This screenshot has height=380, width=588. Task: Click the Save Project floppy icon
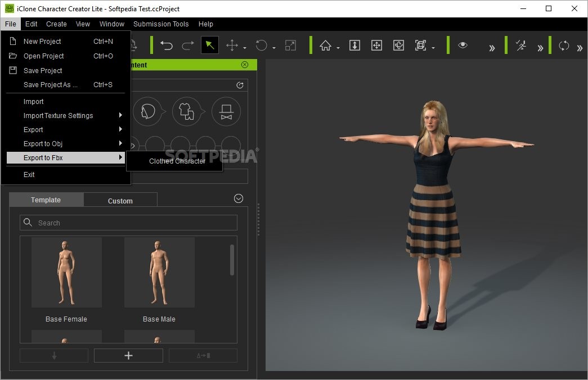tap(13, 70)
